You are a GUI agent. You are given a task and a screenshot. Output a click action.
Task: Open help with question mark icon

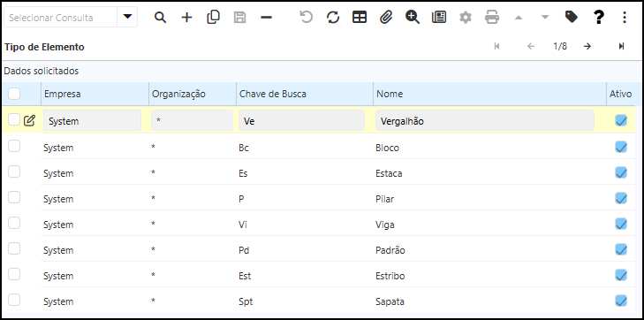tap(599, 18)
